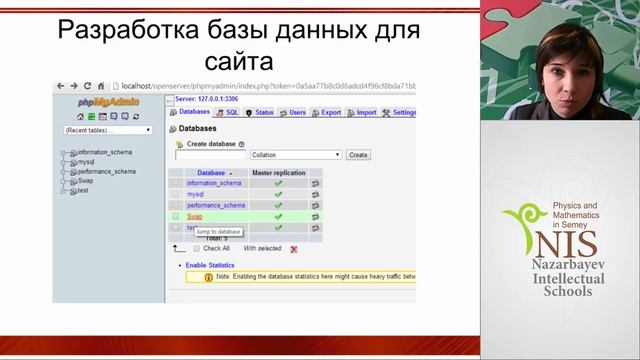Reload the page with the browser refresh icon
The width and height of the screenshot is (640, 360).
87,86
